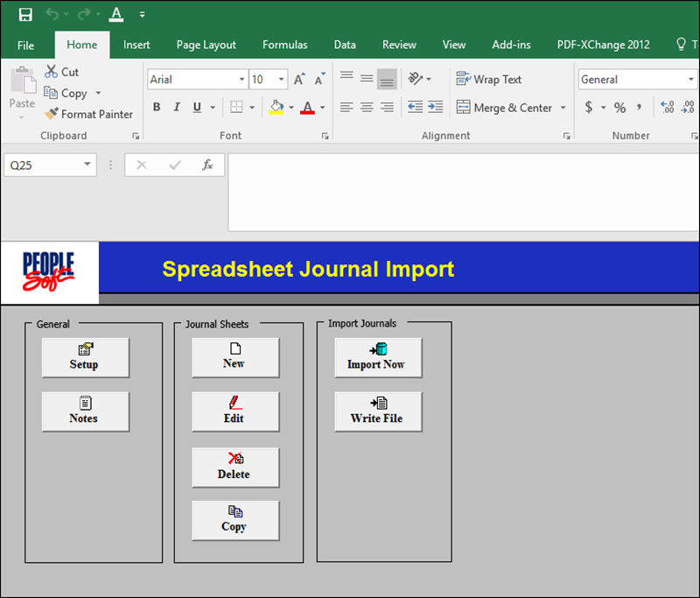Expand the fill color palette arrow
The width and height of the screenshot is (700, 598).
pyautogui.click(x=291, y=108)
